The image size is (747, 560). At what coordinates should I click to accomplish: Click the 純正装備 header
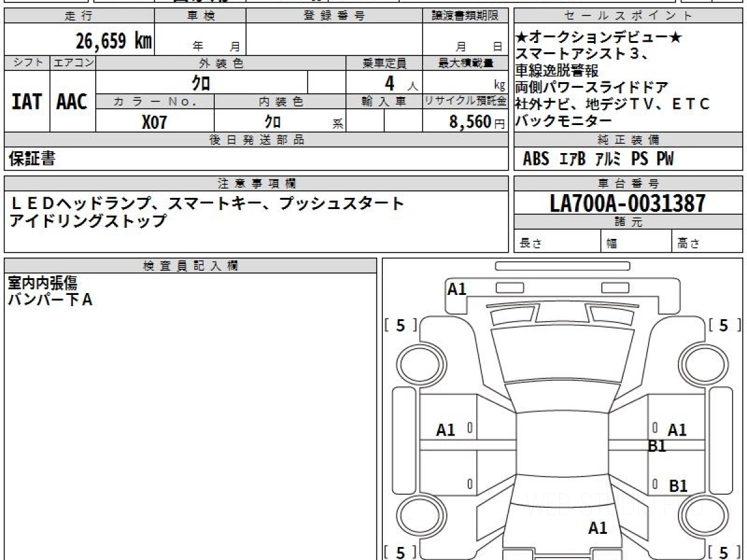coord(629,139)
